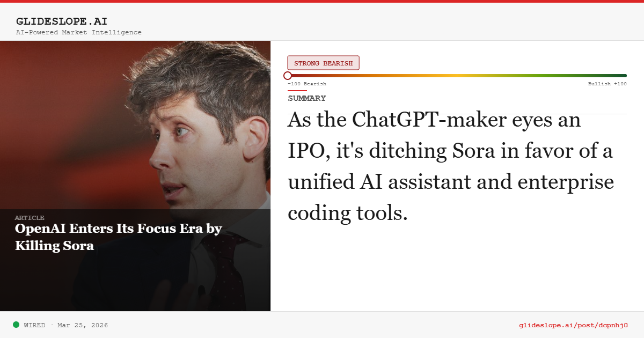This screenshot has width=644, height=338.
Task: Click the GLIDESLOPE.AI logo text
Action: pyautogui.click(x=61, y=21)
